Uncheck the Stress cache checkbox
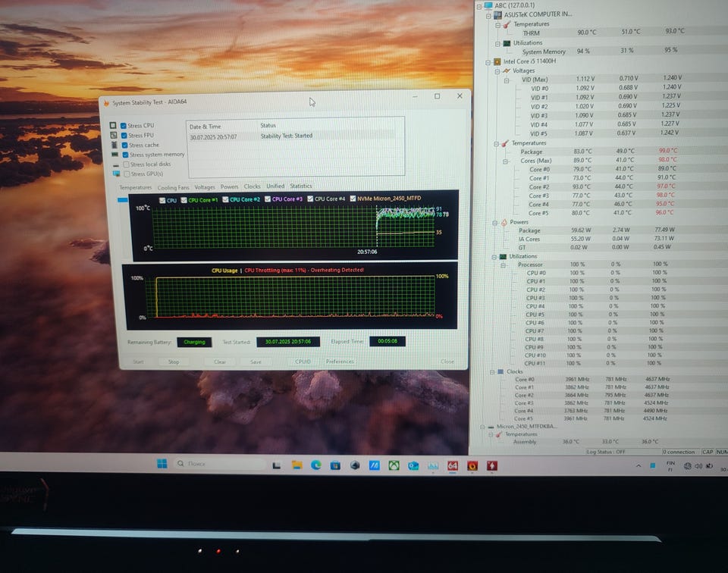This screenshot has height=573, width=728. 125,146
